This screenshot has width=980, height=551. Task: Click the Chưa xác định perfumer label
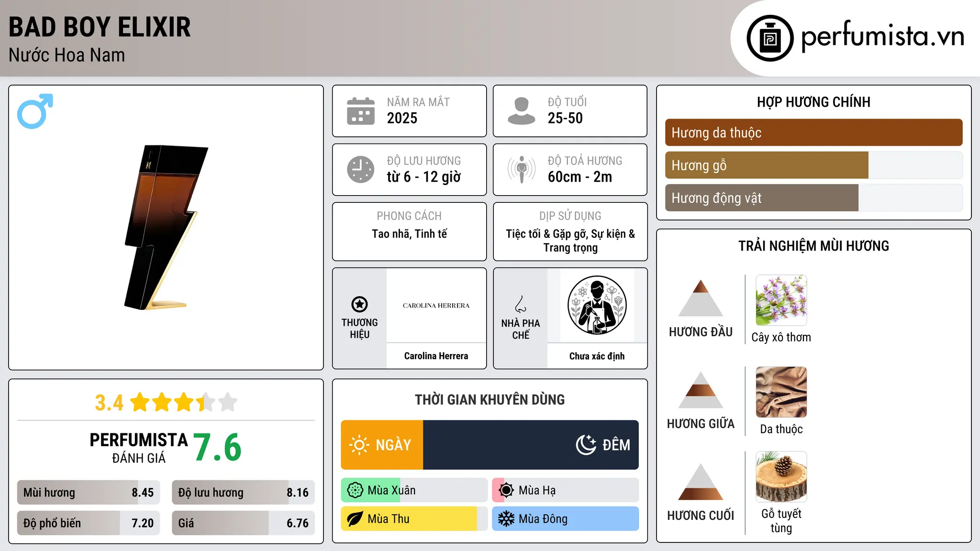click(597, 356)
